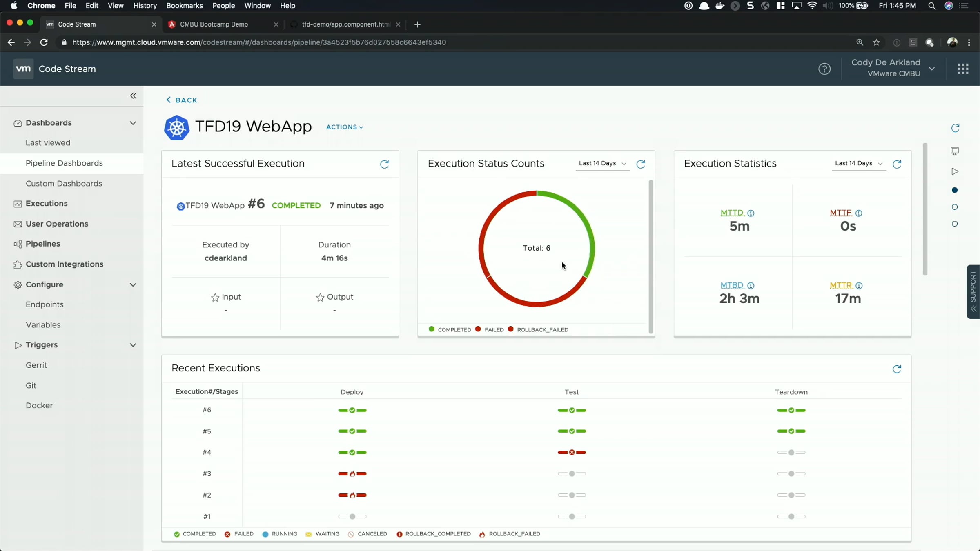Toggle the COMPLETED legend in donut chart
This screenshot has height=551, width=980.
click(450, 329)
